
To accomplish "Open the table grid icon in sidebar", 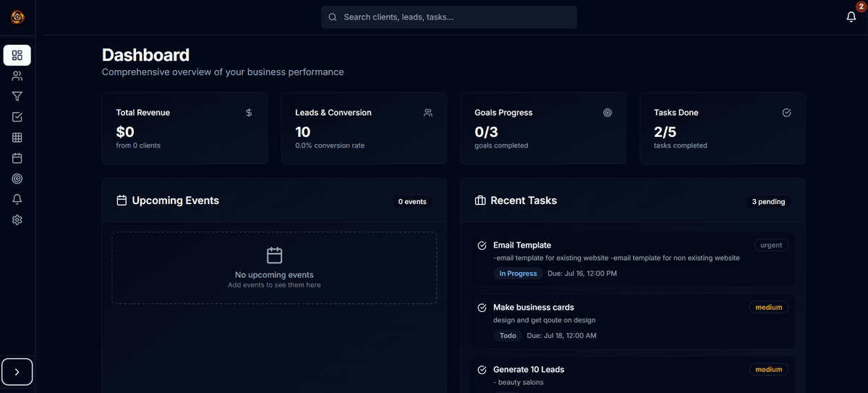I will [17, 138].
